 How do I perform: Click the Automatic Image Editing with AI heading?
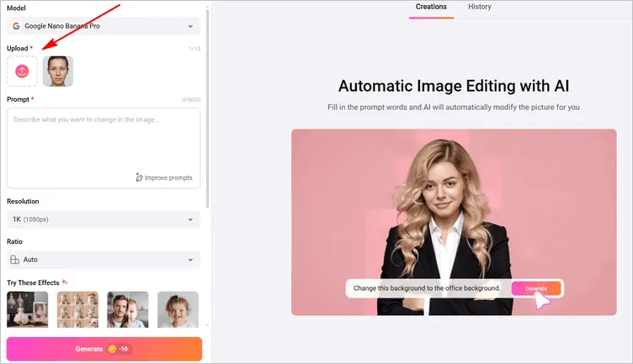454,86
